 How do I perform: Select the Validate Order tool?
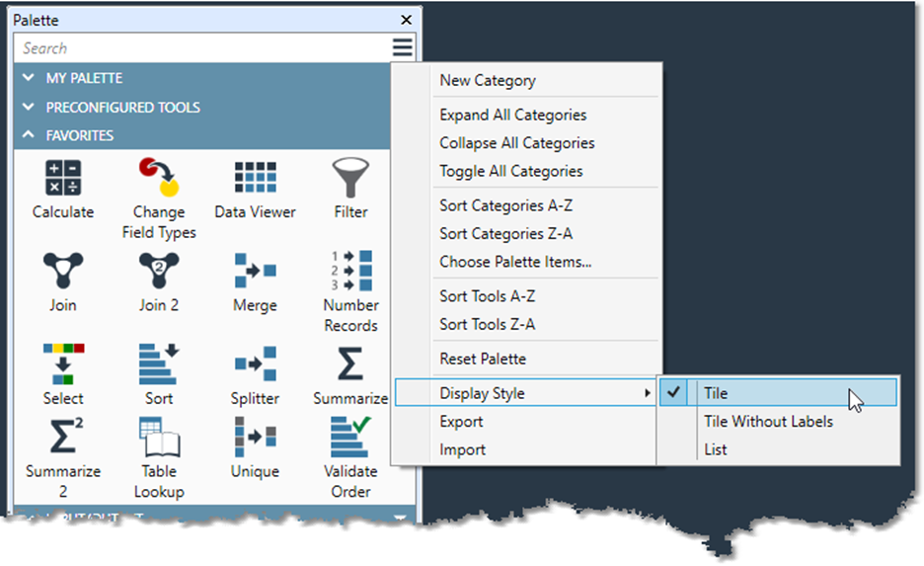[x=350, y=440]
